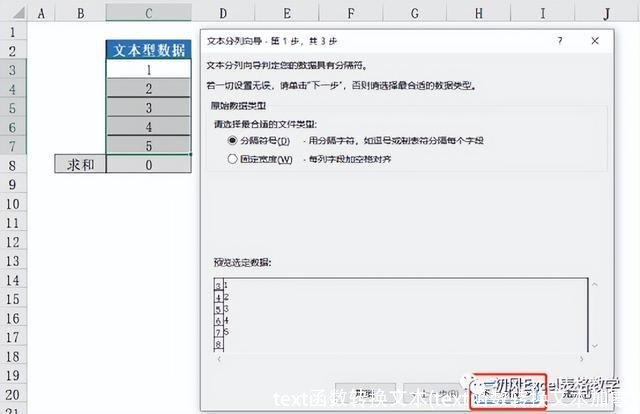Screen dimensions: 640x414
Task: Click the sum result cell showing 0
Action: (x=149, y=164)
